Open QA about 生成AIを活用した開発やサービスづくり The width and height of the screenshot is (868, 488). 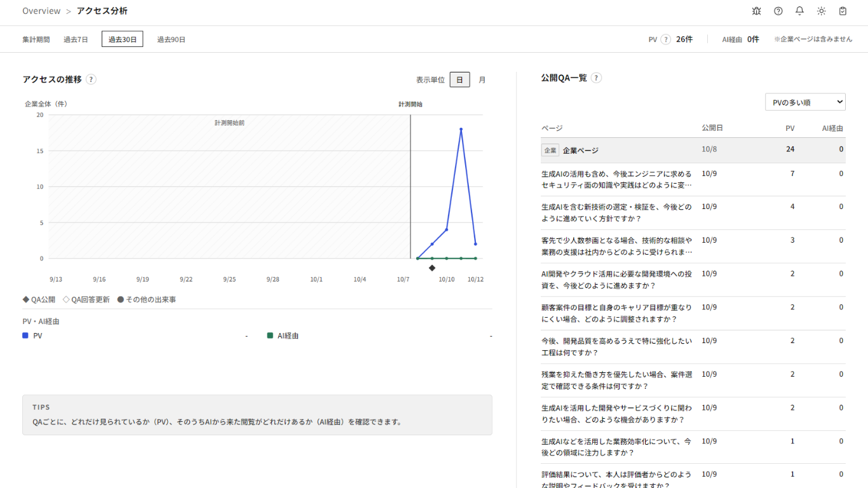point(693,414)
